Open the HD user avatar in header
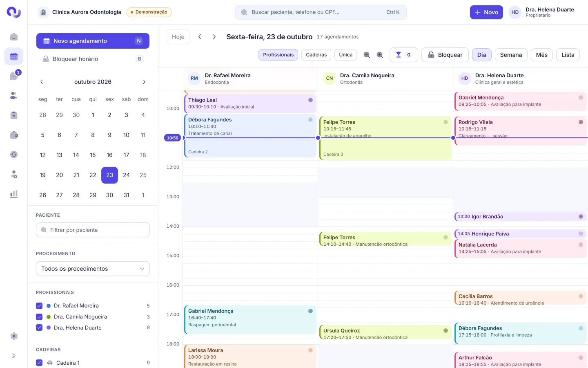 pyautogui.click(x=515, y=12)
